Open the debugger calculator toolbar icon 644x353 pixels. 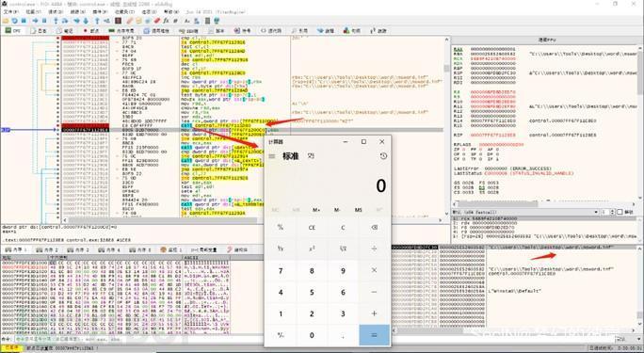click(x=208, y=21)
